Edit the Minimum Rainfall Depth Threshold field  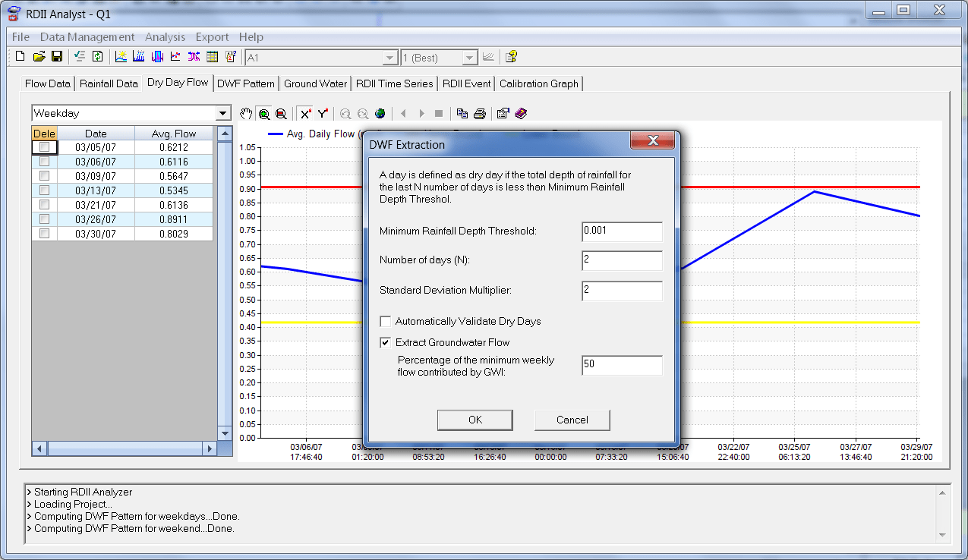coord(621,231)
